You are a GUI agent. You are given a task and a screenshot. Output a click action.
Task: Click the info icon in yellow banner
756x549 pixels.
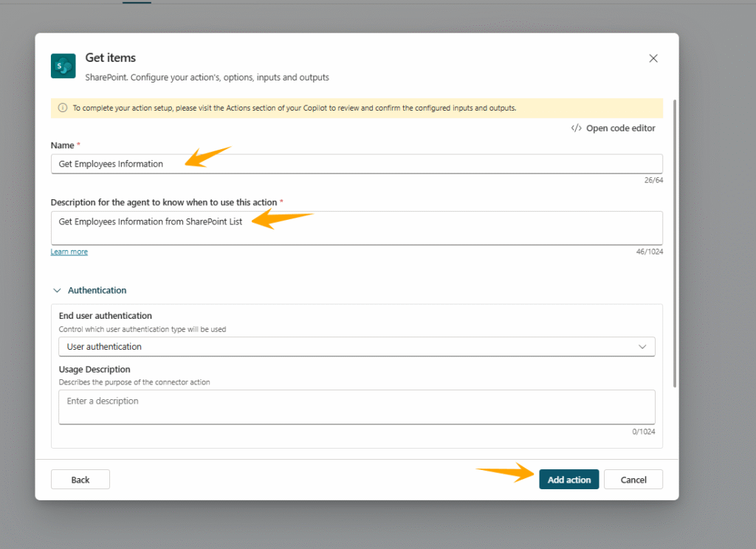(x=62, y=108)
